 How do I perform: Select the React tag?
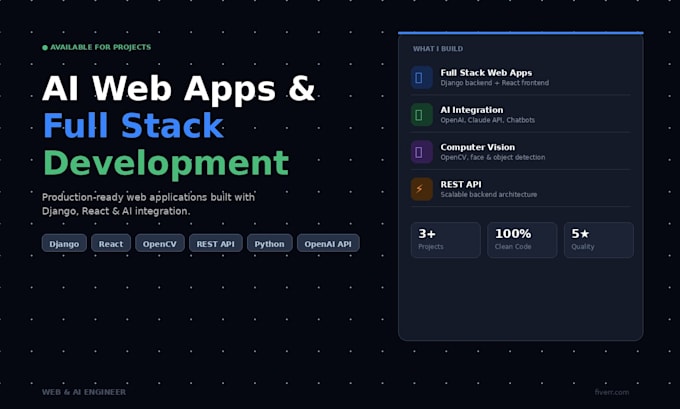[x=111, y=243]
